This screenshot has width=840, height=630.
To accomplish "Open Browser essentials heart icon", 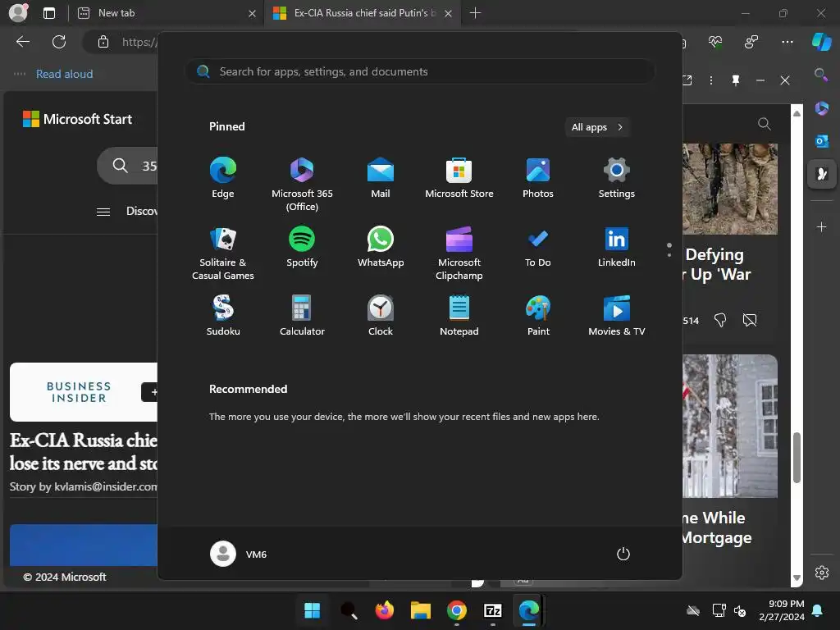I will (715, 42).
